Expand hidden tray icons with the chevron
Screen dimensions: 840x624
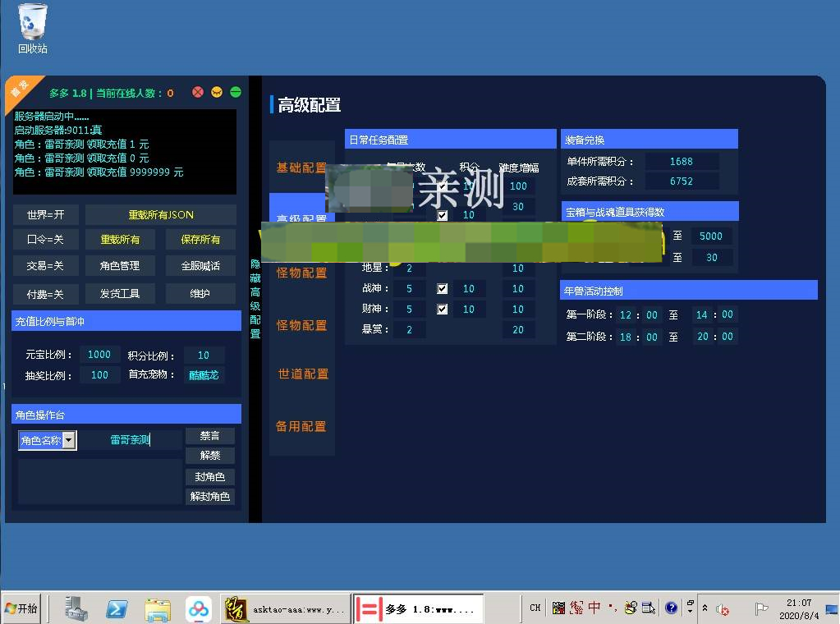point(705,608)
